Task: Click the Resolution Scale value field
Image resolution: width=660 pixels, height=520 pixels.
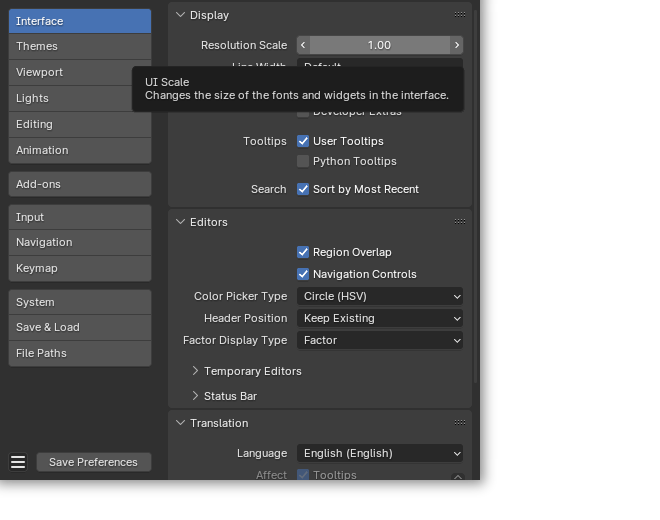Action: [x=380, y=45]
